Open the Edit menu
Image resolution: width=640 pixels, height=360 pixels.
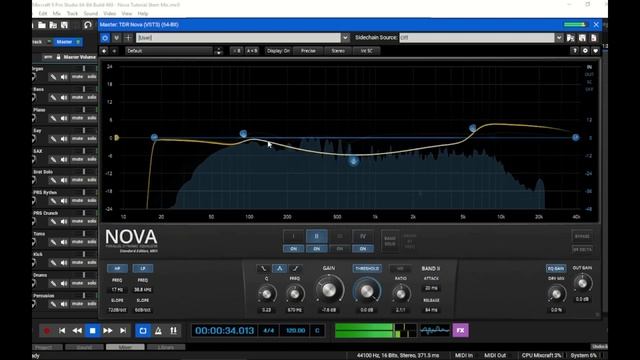coord(42,13)
